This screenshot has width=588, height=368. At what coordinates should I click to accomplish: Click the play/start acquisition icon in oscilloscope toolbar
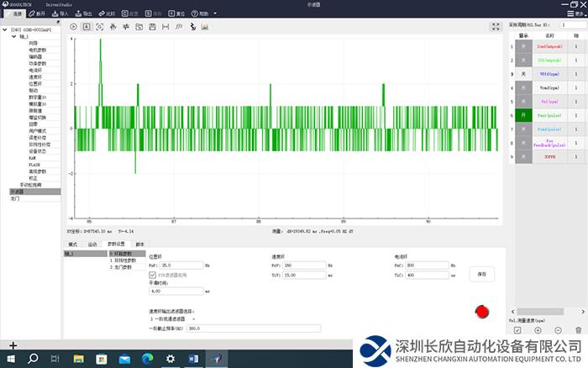[73, 27]
